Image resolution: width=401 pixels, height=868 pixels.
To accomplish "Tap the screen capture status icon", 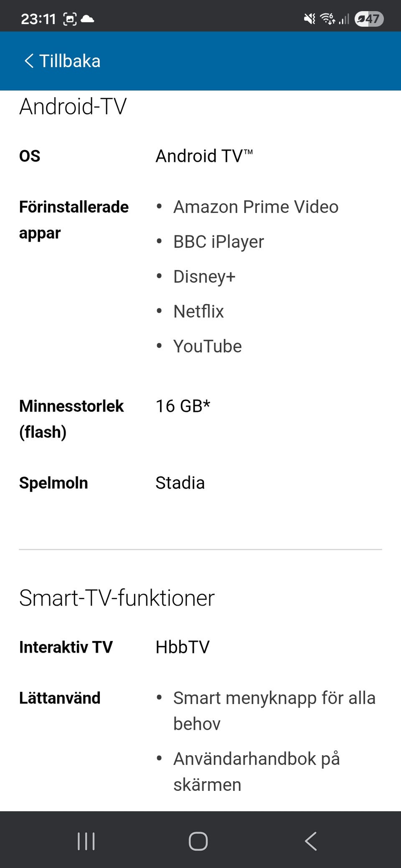I will [x=70, y=19].
